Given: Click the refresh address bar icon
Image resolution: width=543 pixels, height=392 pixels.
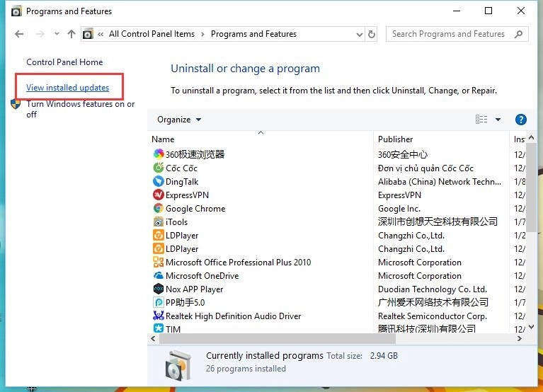Looking at the screenshot, I should [371, 34].
